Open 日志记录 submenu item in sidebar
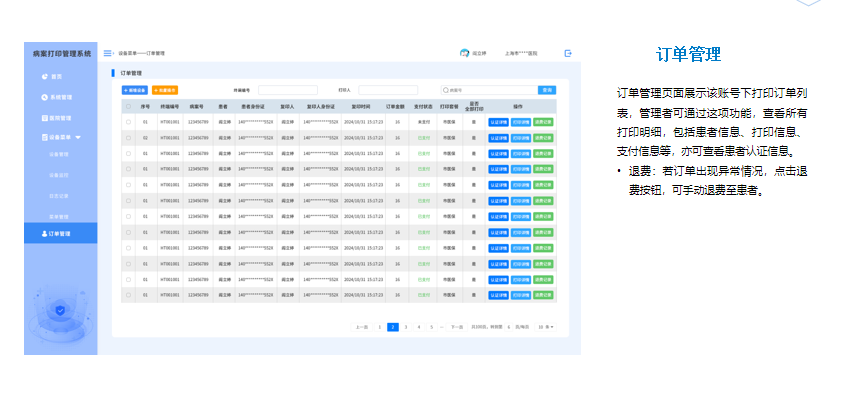 (x=59, y=194)
